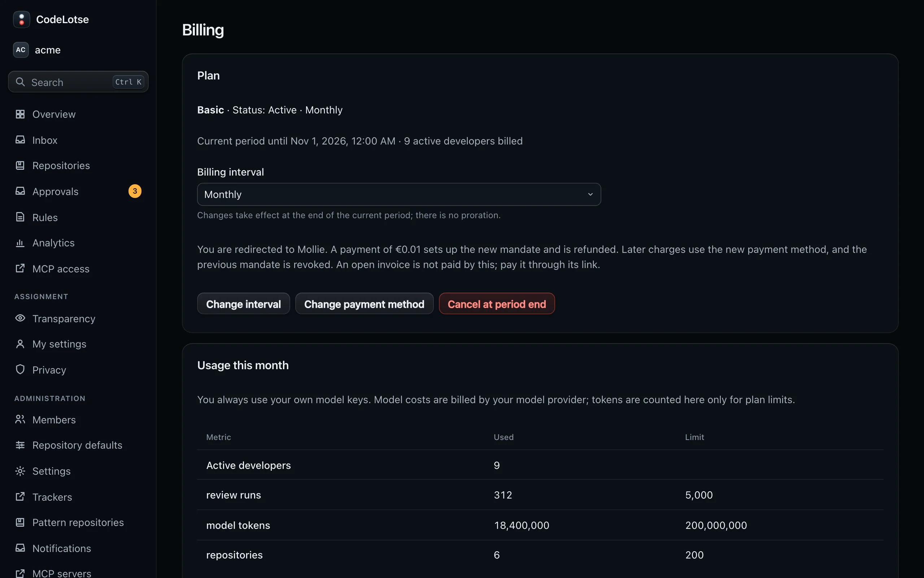
Task: Click the Privacy shield icon
Action: (20, 369)
